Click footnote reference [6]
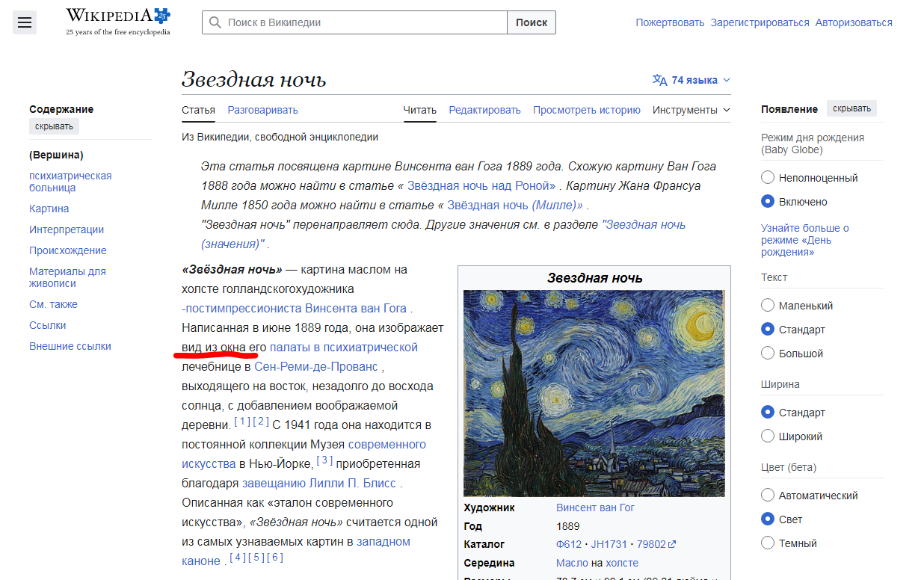 coord(275,558)
